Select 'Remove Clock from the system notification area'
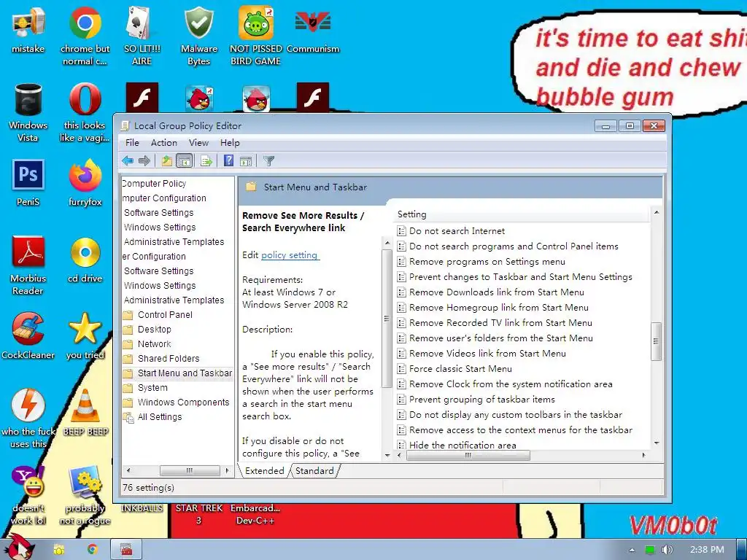Viewport: 747px width, 560px height. tap(511, 384)
